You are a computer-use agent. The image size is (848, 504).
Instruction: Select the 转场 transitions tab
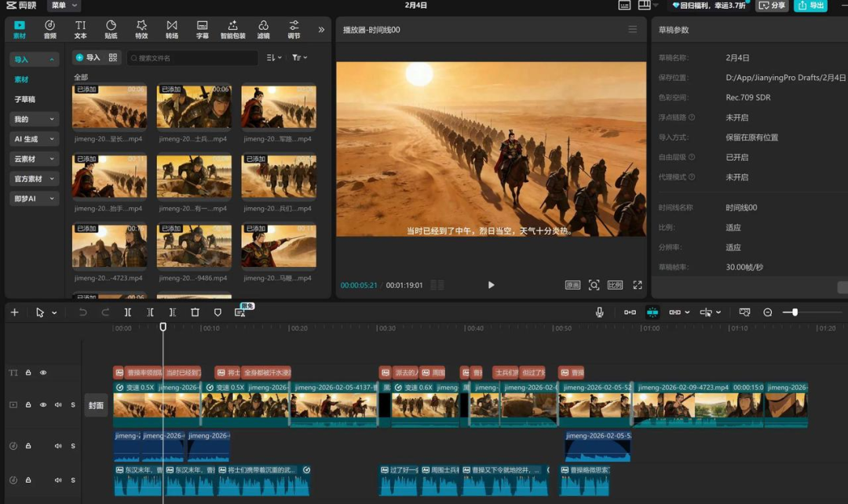tap(171, 29)
